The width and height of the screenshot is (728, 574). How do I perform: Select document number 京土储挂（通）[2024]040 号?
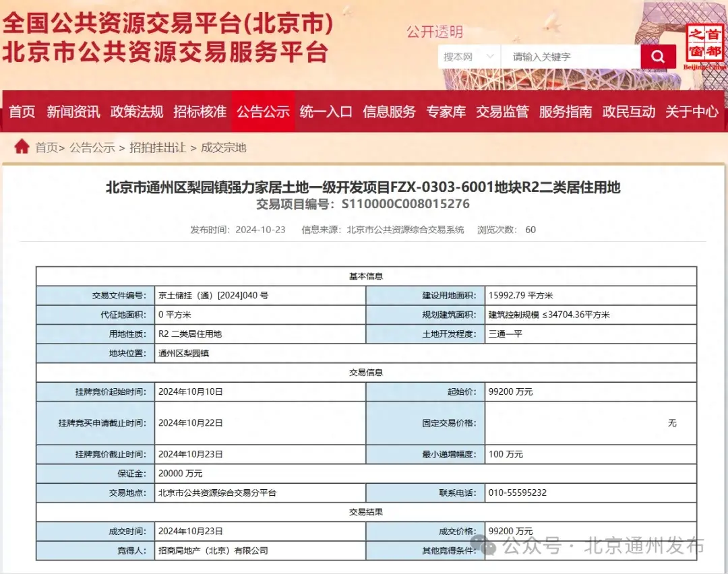pyautogui.click(x=213, y=296)
